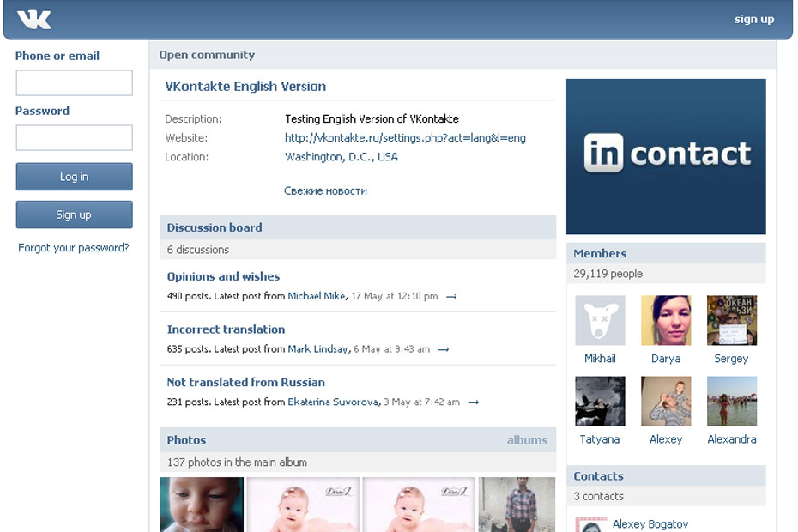Open Alexandra's beach member photo

point(732,402)
